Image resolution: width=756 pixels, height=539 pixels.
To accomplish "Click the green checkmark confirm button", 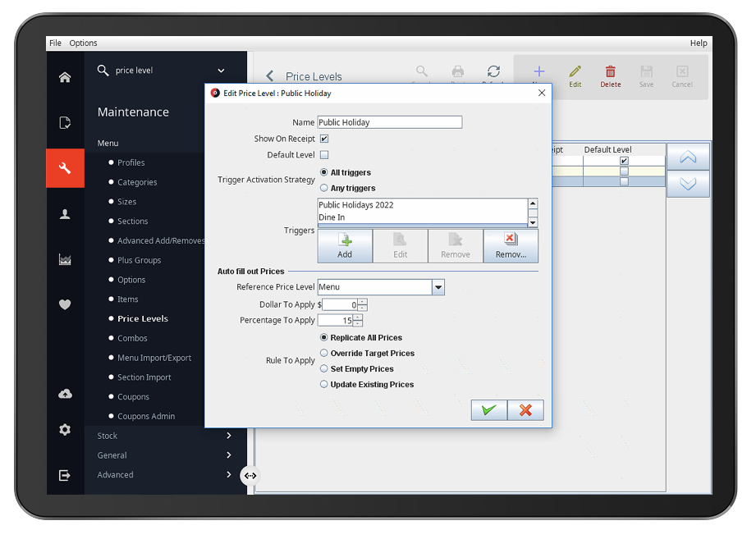I will coord(489,410).
